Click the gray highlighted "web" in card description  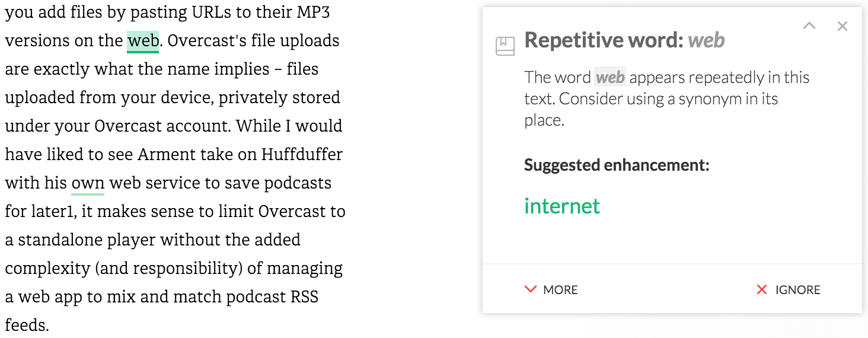(610, 78)
